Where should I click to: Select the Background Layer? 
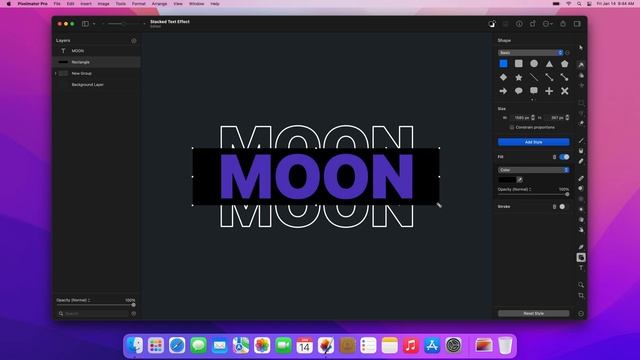click(x=97, y=84)
